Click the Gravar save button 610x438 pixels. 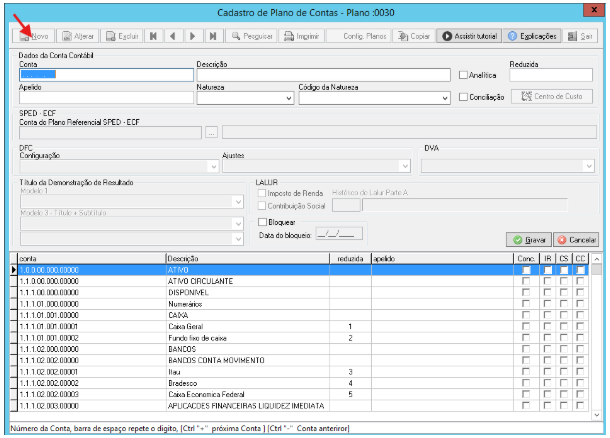(529, 240)
